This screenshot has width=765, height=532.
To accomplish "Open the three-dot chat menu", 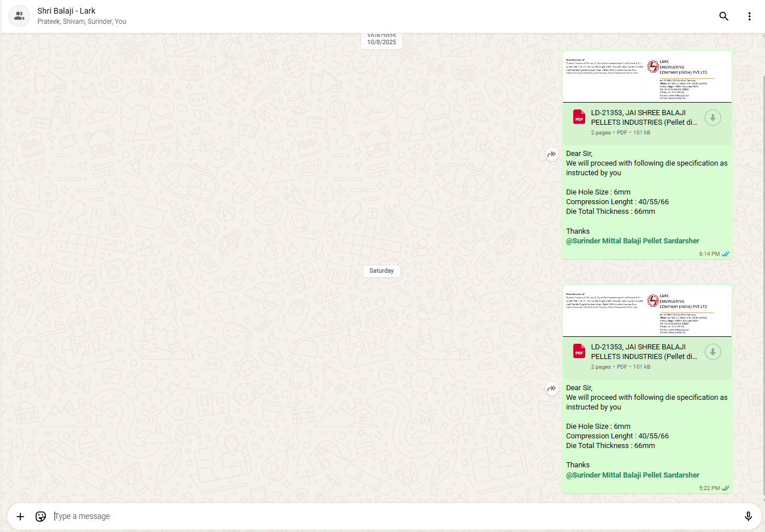I will click(x=749, y=16).
